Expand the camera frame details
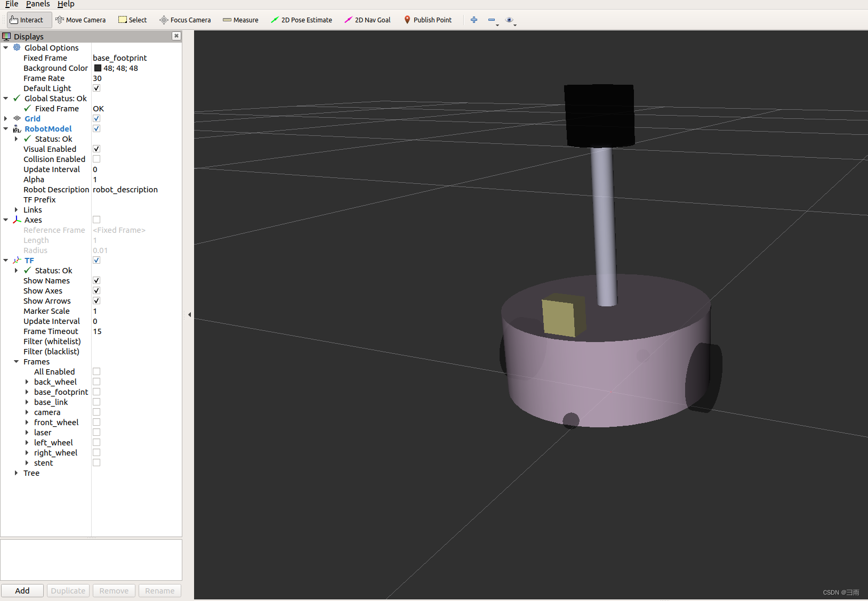868x601 pixels. [27, 412]
